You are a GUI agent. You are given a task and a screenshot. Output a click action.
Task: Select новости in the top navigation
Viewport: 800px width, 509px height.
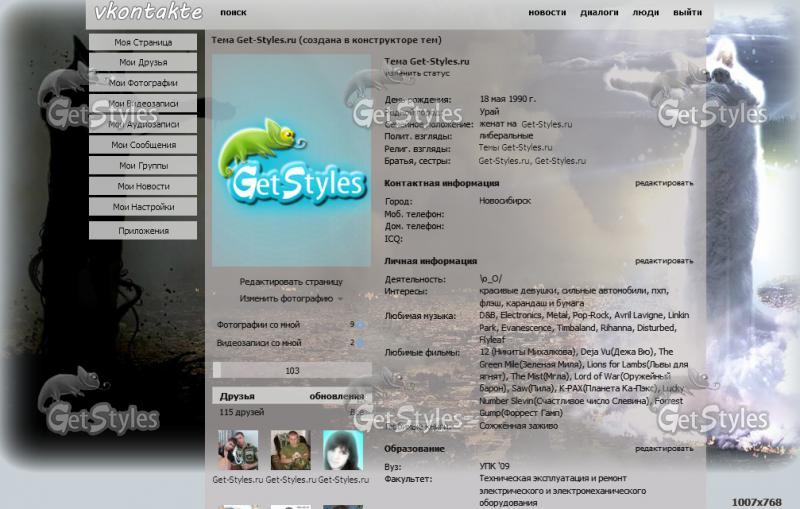coord(547,13)
